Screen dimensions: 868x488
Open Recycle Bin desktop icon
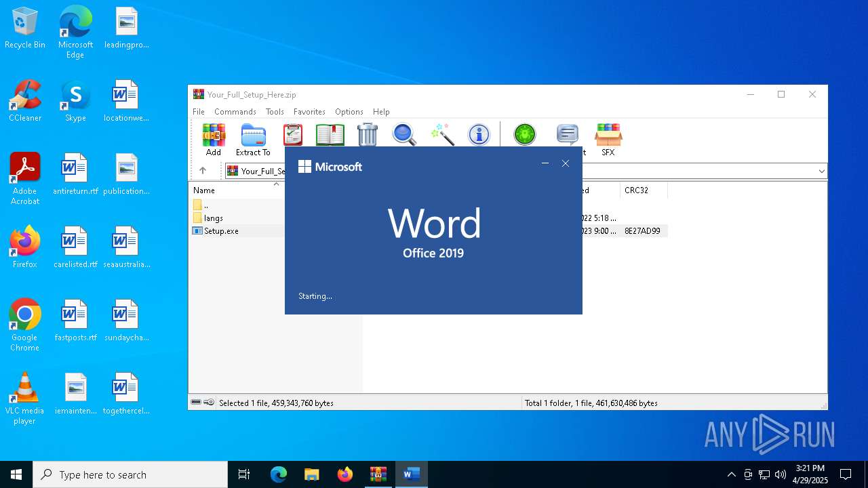pos(25,28)
